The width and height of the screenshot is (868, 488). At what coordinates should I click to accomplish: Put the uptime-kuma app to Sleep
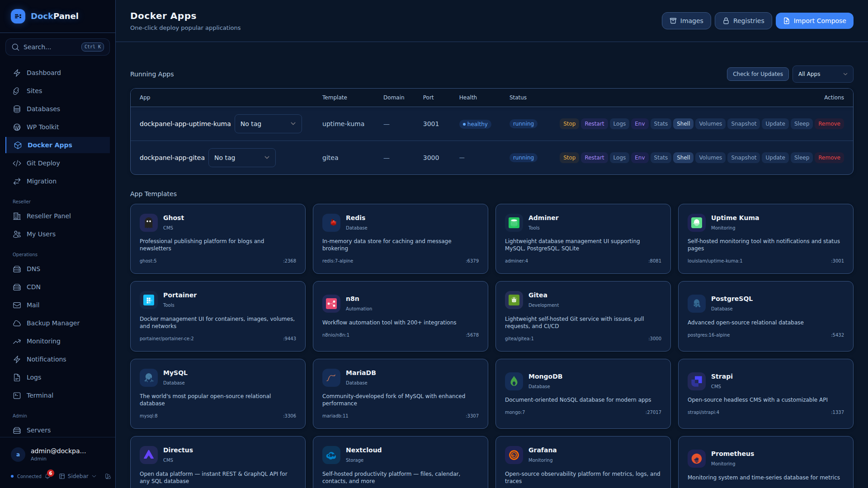[x=802, y=124]
